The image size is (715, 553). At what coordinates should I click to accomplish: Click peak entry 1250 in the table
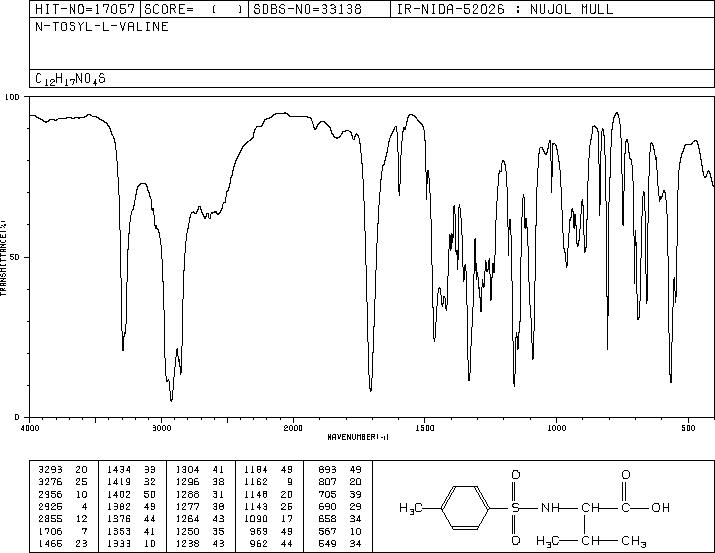click(x=187, y=531)
